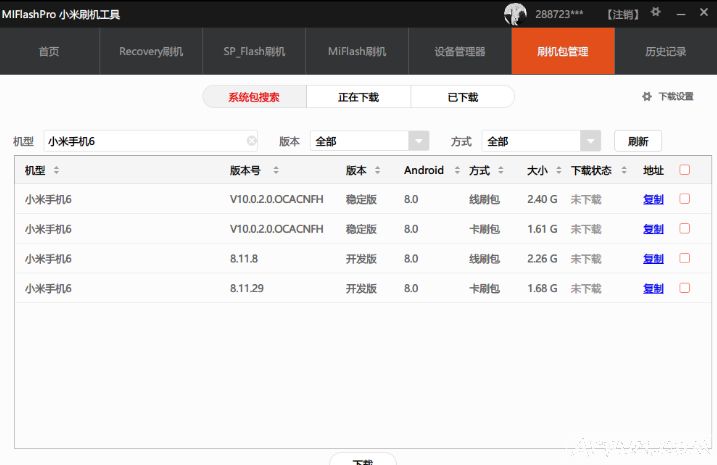The height and width of the screenshot is (465, 717).
Task: Select checkbox for 8.11.29 卡刷包 row
Action: click(x=684, y=288)
